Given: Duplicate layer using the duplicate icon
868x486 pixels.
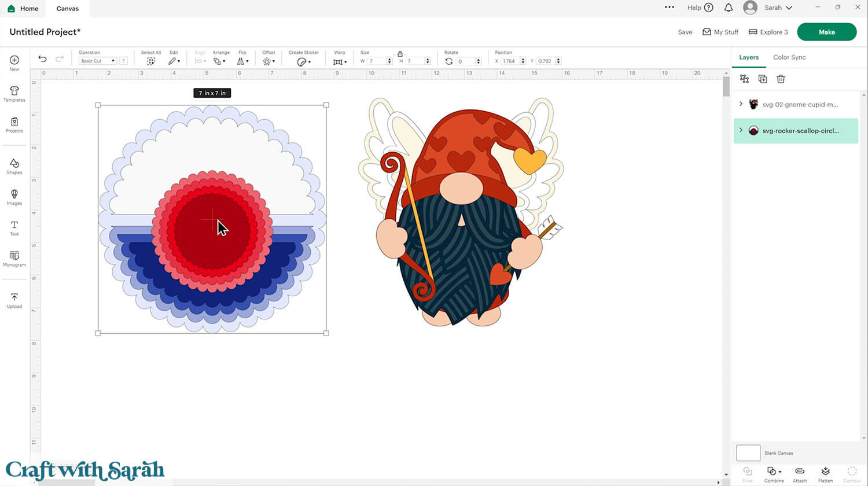Looking at the screenshot, I should pyautogui.click(x=763, y=79).
